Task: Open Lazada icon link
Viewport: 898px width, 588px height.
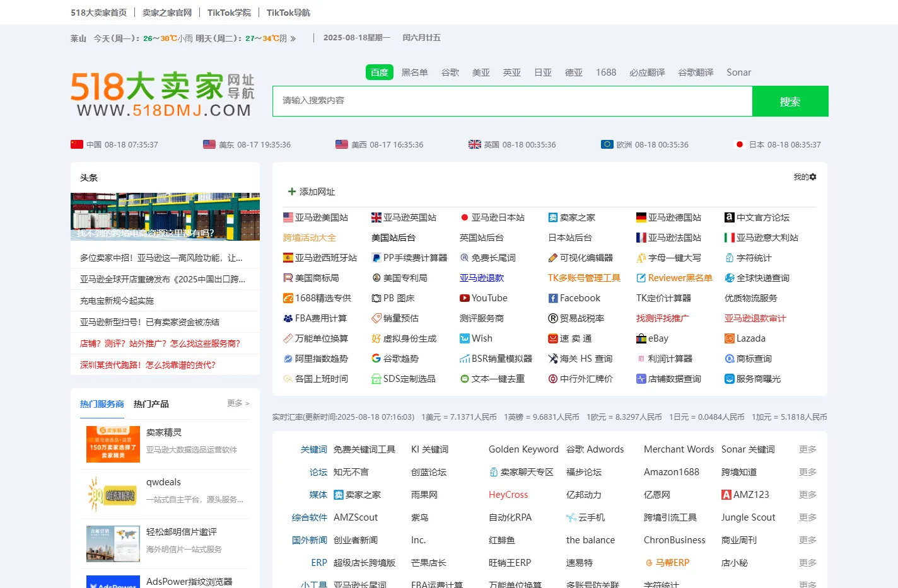Action: click(745, 338)
